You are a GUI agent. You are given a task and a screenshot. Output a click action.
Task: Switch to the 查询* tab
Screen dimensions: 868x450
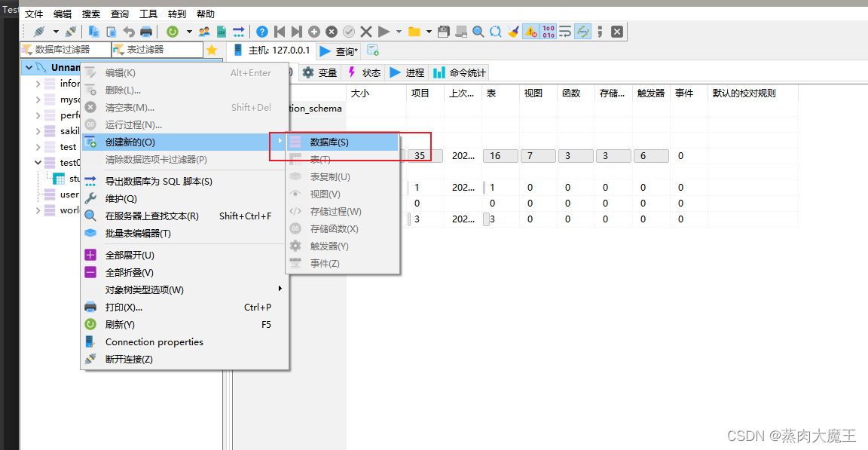click(x=339, y=51)
